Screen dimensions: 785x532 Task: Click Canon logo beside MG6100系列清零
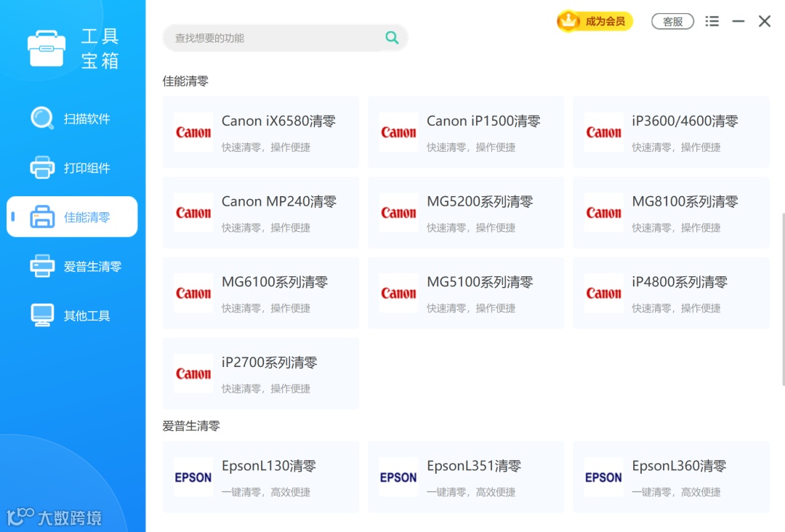click(193, 294)
